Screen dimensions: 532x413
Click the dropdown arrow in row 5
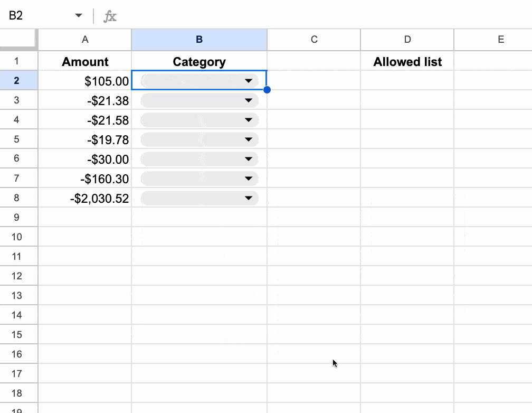248,139
